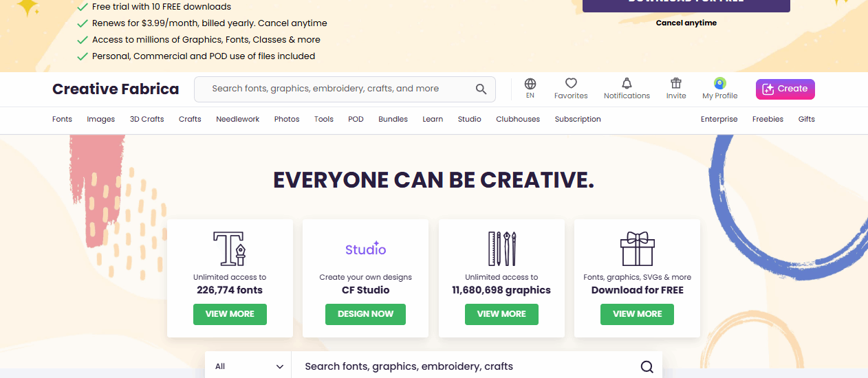This screenshot has width=868, height=378.
Task: Open the language globe EN selector
Action: pos(530,89)
